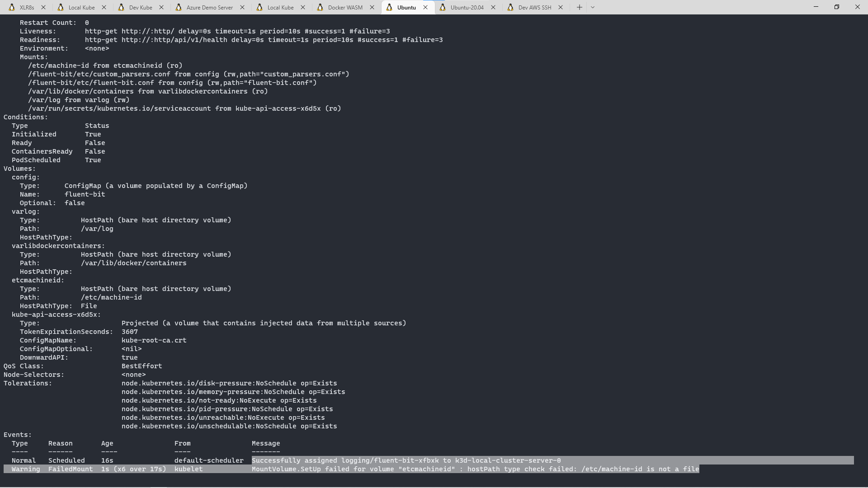
Task: Open a new terminal tab with plus button
Action: tap(579, 7)
